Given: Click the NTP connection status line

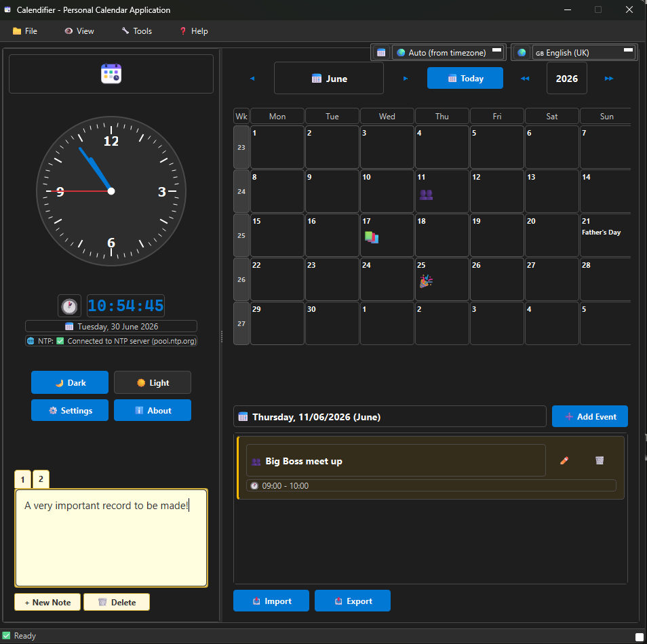Looking at the screenshot, I should (x=111, y=341).
